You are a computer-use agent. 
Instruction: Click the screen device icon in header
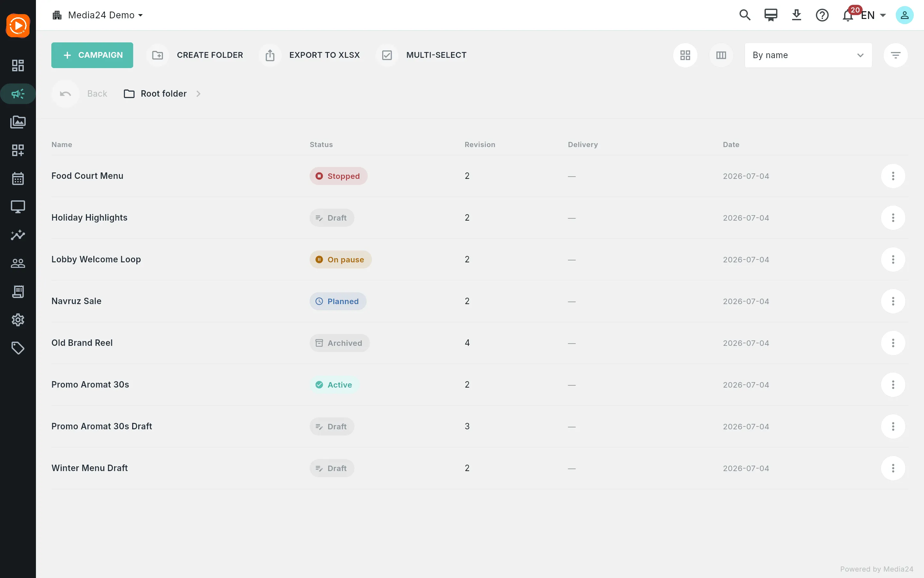tap(771, 15)
